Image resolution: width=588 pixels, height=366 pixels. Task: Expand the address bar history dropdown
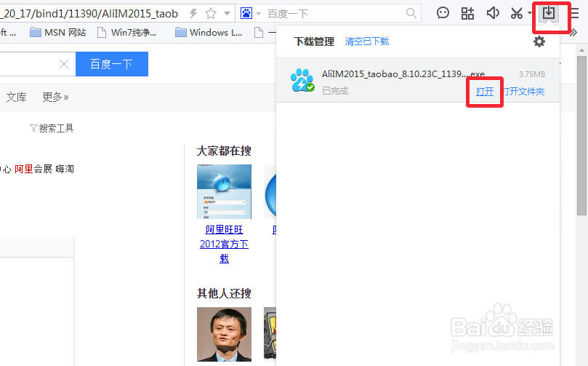[x=227, y=14]
